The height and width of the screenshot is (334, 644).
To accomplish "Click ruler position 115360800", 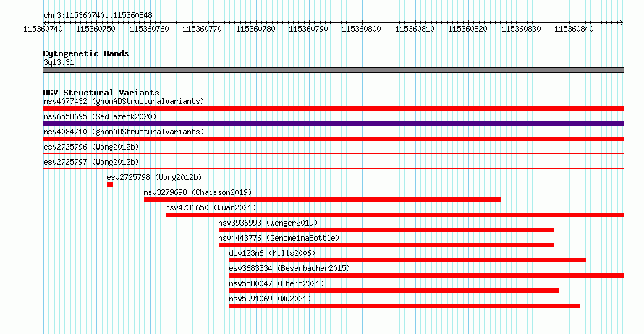I will pyautogui.click(x=361, y=29).
